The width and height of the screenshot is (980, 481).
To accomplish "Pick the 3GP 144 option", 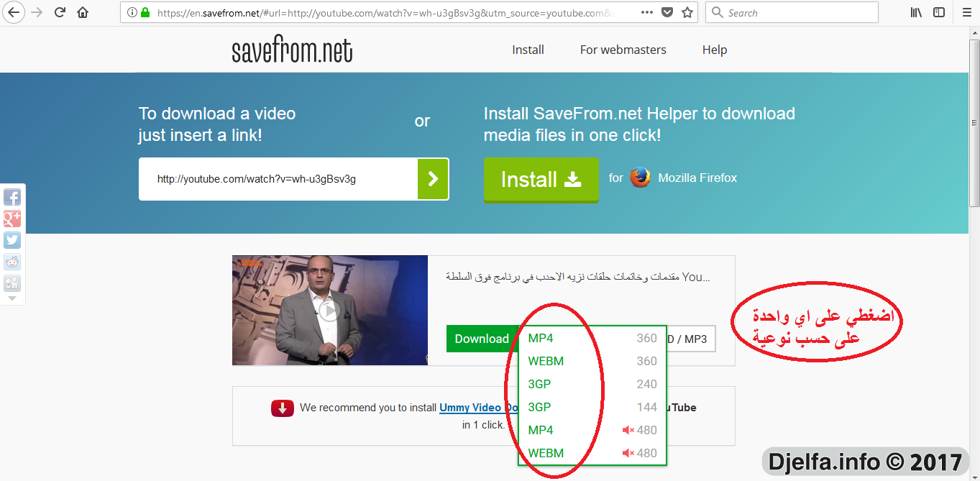I will point(592,407).
